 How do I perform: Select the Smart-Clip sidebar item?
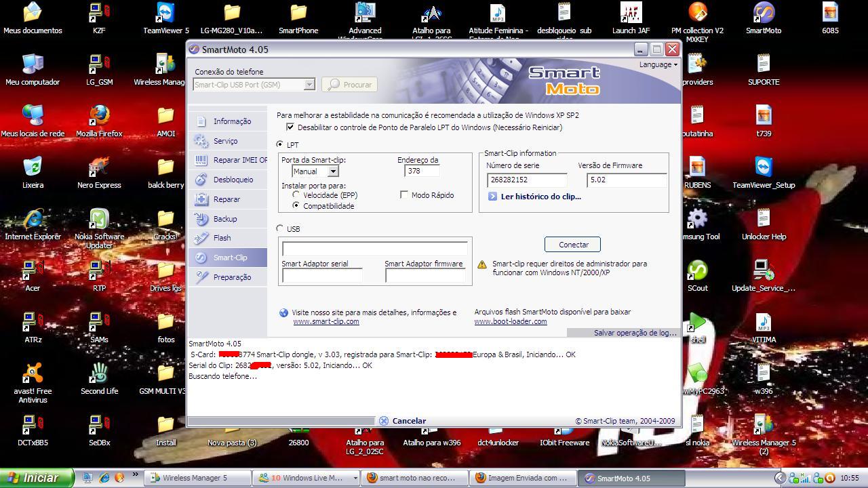(x=227, y=258)
